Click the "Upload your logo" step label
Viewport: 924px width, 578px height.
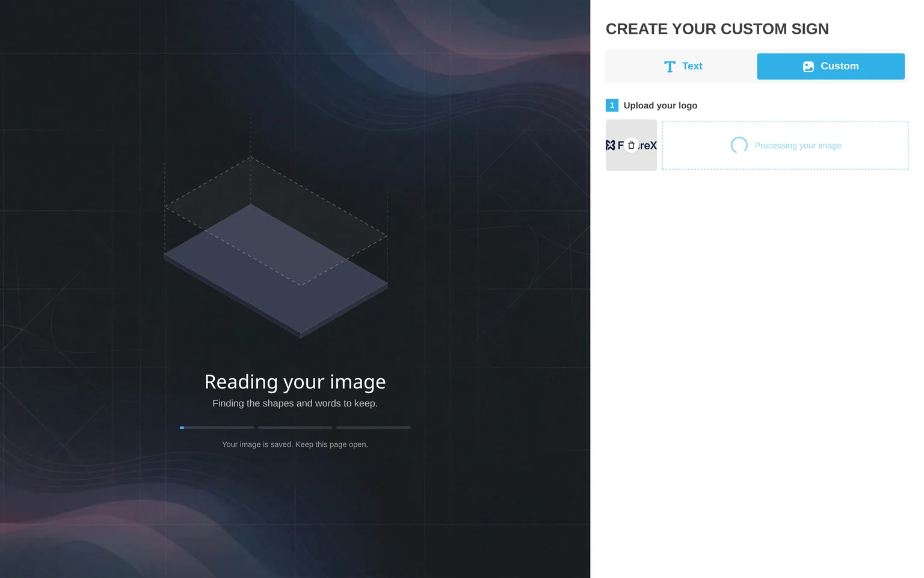point(661,105)
